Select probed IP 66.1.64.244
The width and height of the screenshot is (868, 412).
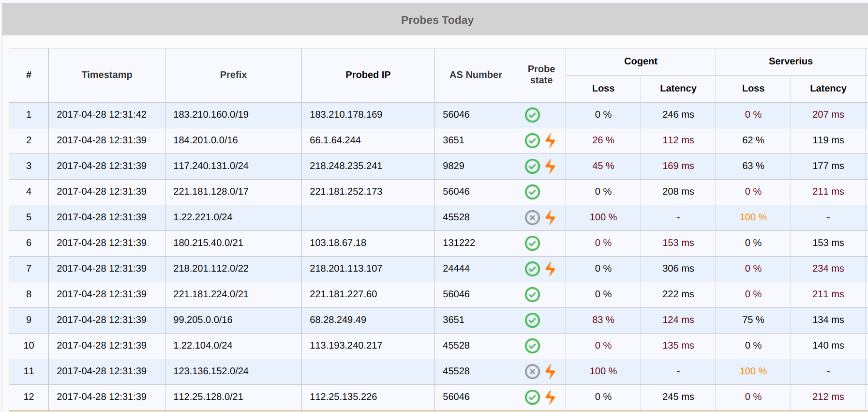pyautogui.click(x=335, y=140)
